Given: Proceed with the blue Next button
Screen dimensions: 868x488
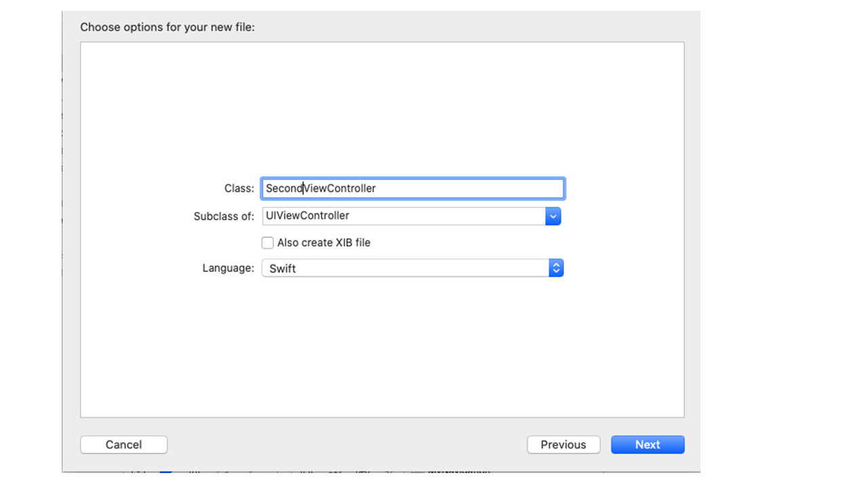Looking at the screenshot, I should coord(647,445).
